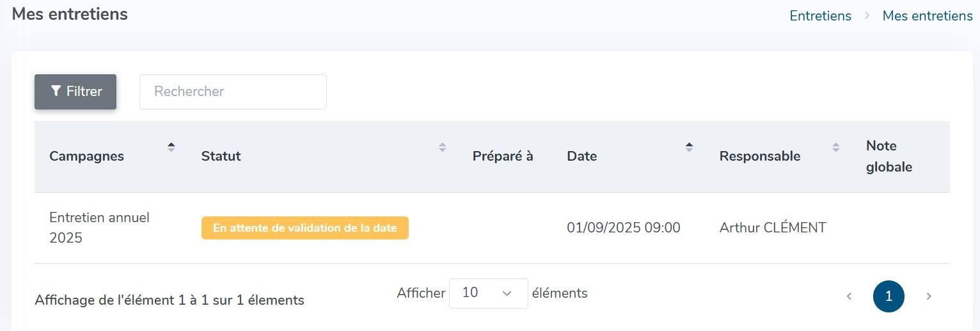
Task: Go to next page chevron
Action: tap(929, 296)
